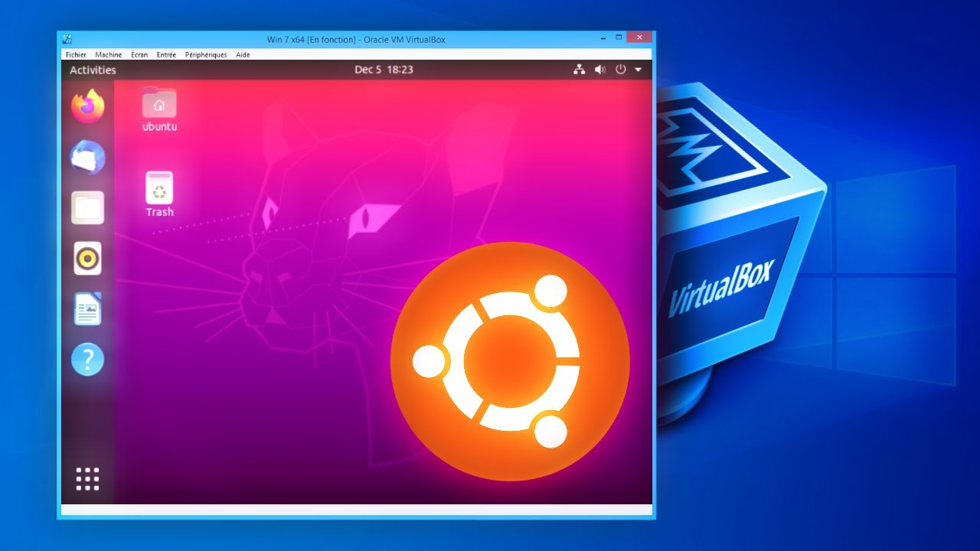Open the Écran menu

point(139,55)
